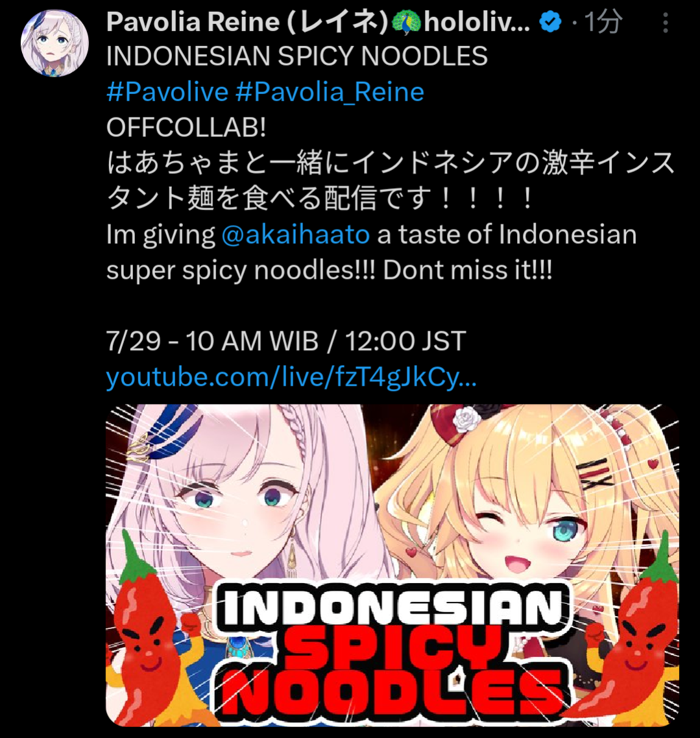Open the #Pavolive hashtag
Screen dimensions: 700x738
167,91
